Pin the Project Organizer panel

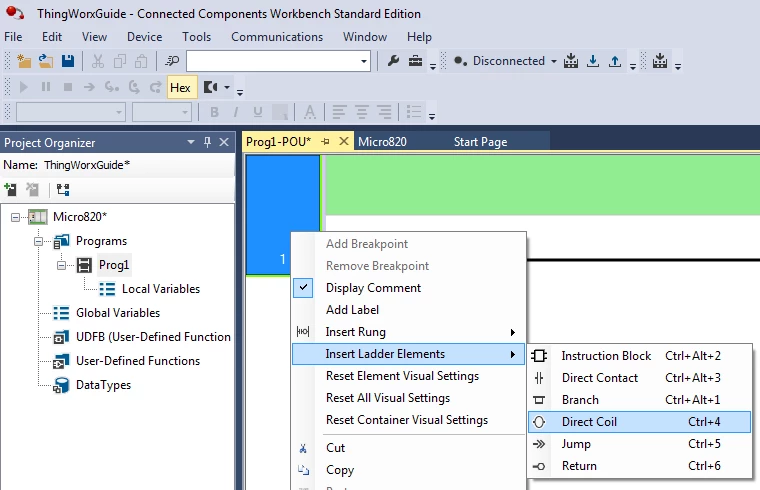[x=207, y=142]
